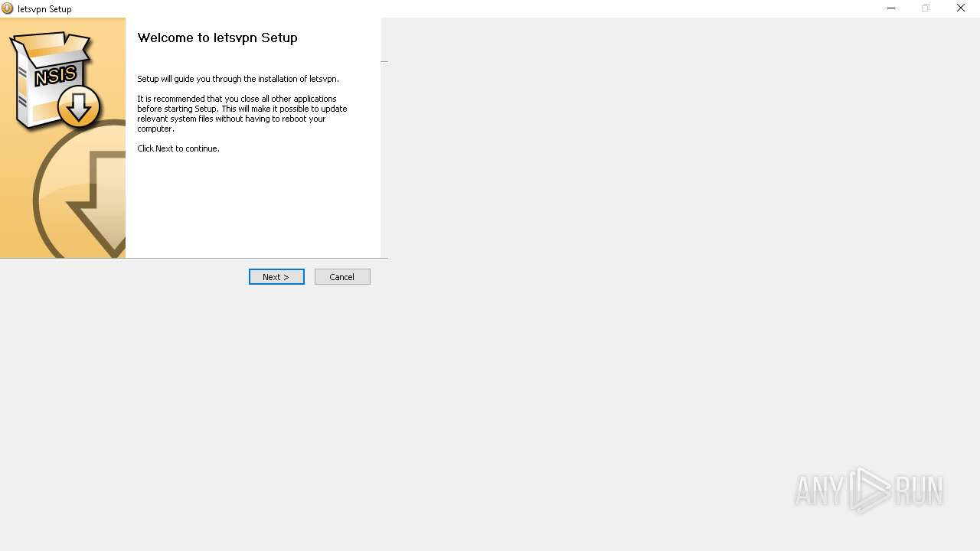Viewport: 980px width, 551px height.
Task: Minimize the letsvpn Setup window
Action: pos(891,8)
